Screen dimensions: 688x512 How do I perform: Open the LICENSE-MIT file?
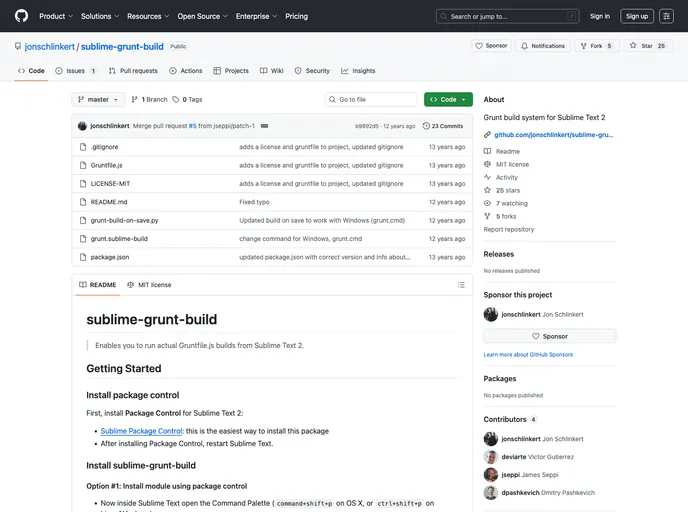coord(111,184)
